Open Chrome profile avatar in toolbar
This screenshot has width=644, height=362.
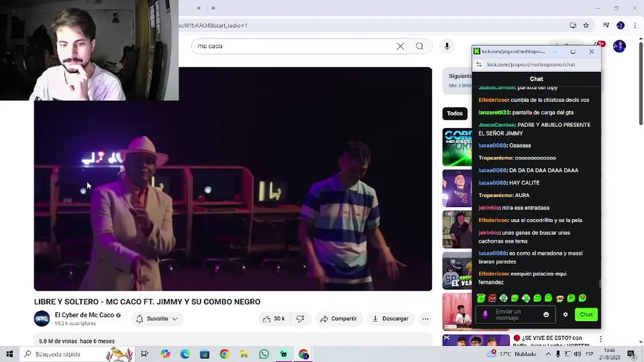[x=620, y=25]
